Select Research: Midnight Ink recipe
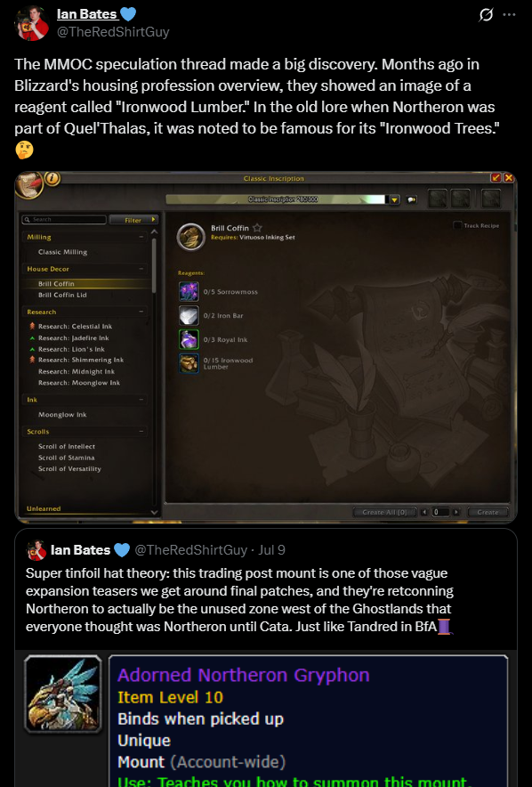This screenshot has width=532, height=787. click(77, 371)
